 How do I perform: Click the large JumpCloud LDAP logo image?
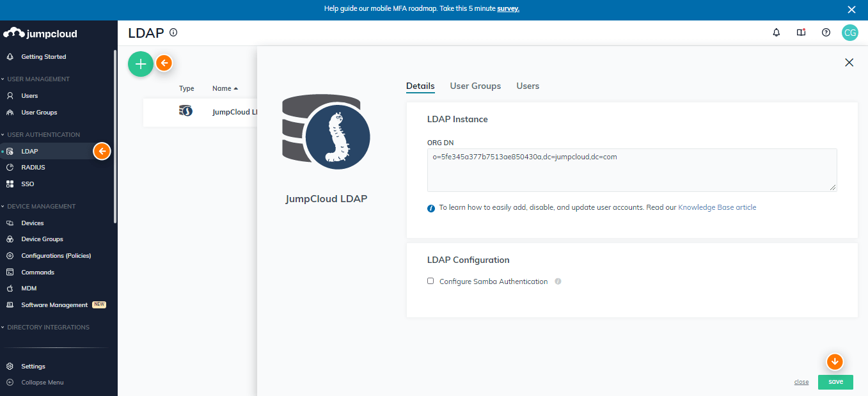(326, 131)
